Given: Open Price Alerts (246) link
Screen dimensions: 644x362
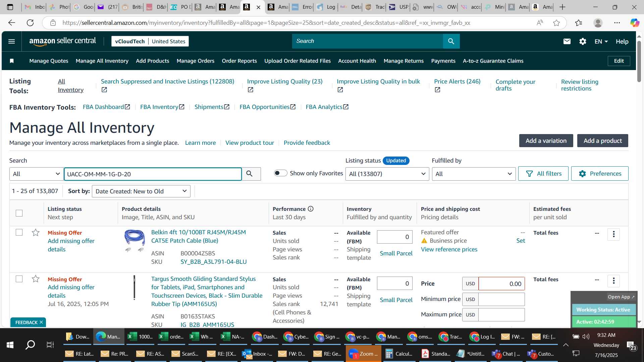Looking at the screenshot, I should [457, 81].
